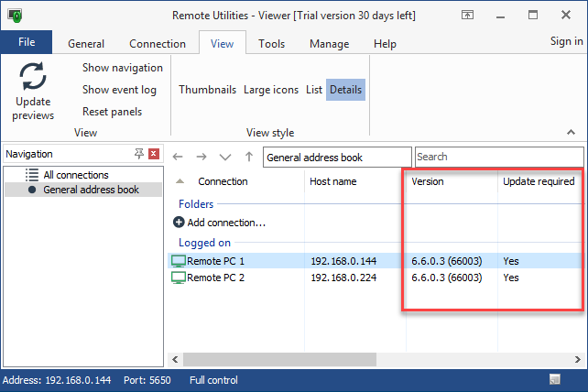Select the Remote PC 2 monitor icon

point(179,278)
